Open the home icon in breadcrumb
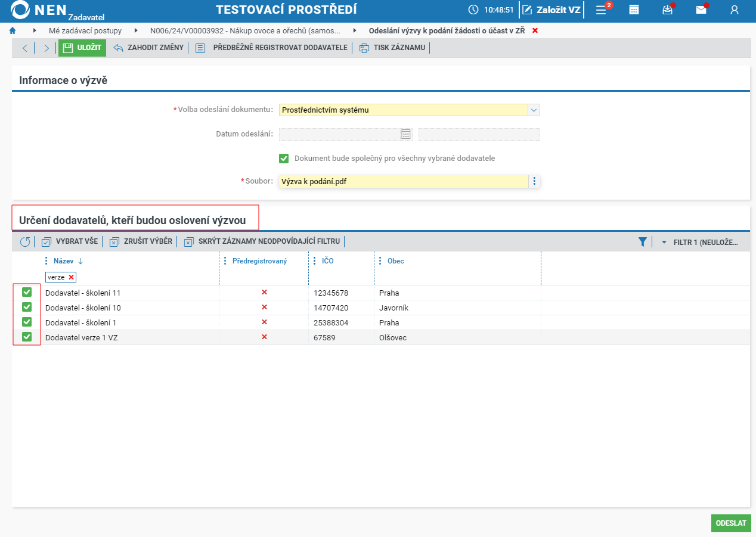This screenshot has height=537, width=756. [13, 30]
